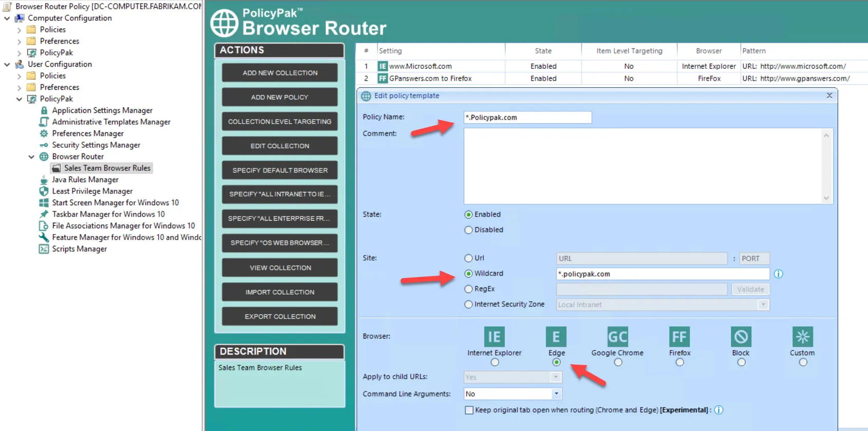The height and width of the screenshot is (431, 868).
Task: Click the Taskbar Manager pin icon
Action: point(44,214)
